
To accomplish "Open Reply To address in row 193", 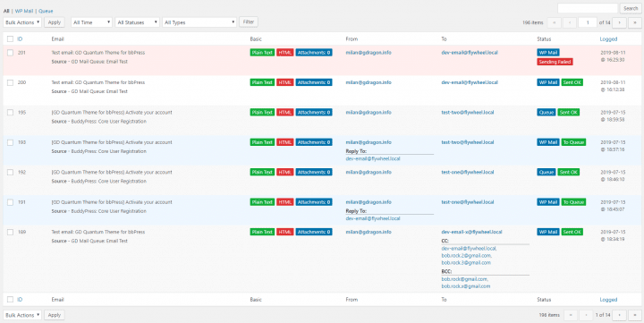I will 373,158.
